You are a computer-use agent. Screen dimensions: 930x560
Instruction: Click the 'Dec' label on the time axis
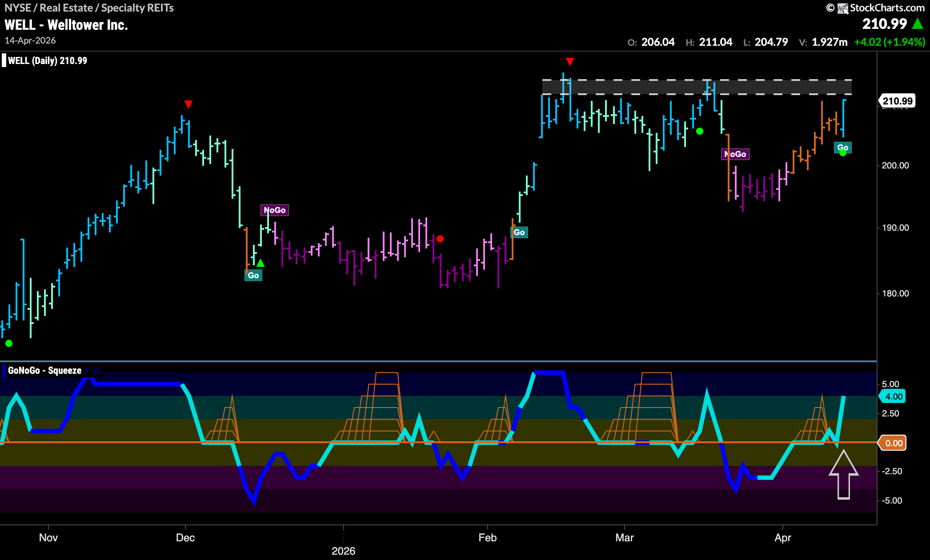click(x=185, y=538)
